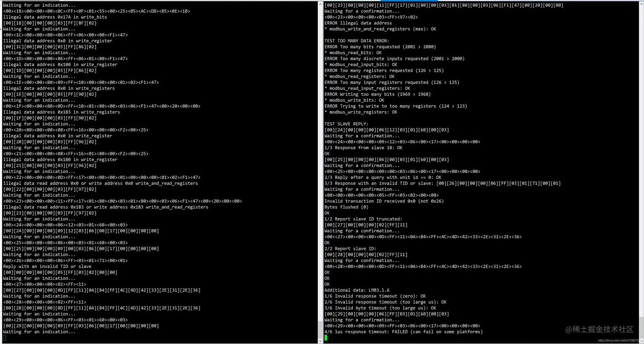The image size is (644, 344).
Task: Click 'Additional data: LMB3.1.6'
Action: [x=357, y=290]
